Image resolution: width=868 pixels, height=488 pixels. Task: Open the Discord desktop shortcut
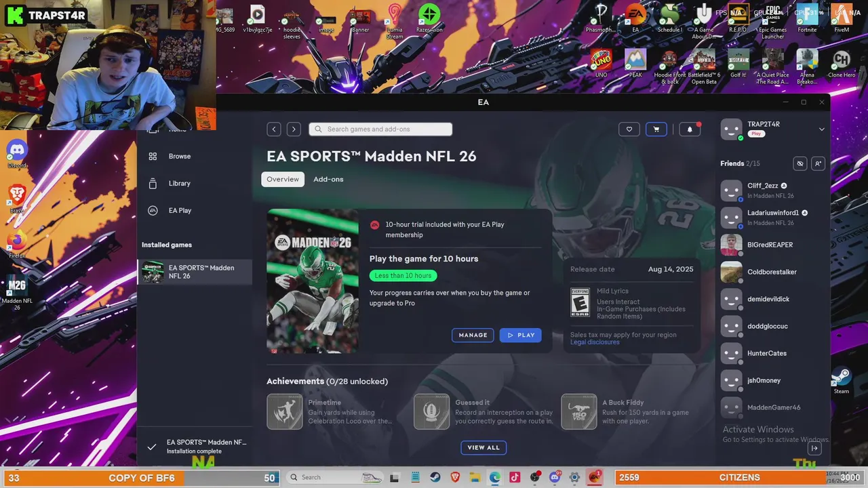[17, 154]
